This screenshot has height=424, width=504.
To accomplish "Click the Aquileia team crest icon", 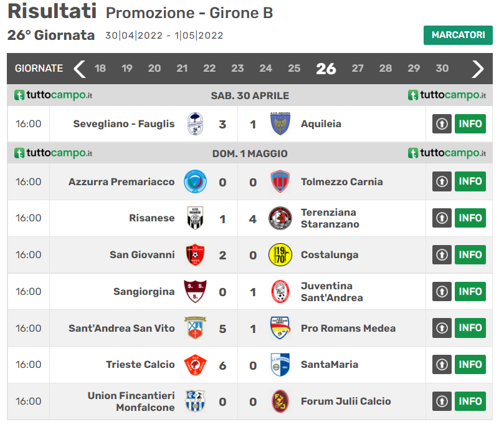I will tap(280, 124).
